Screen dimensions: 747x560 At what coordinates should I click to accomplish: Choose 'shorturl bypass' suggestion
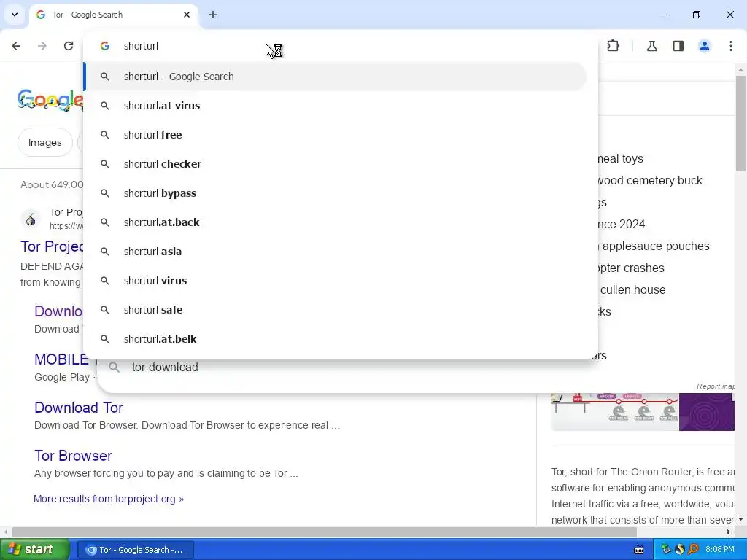pos(336,193)
